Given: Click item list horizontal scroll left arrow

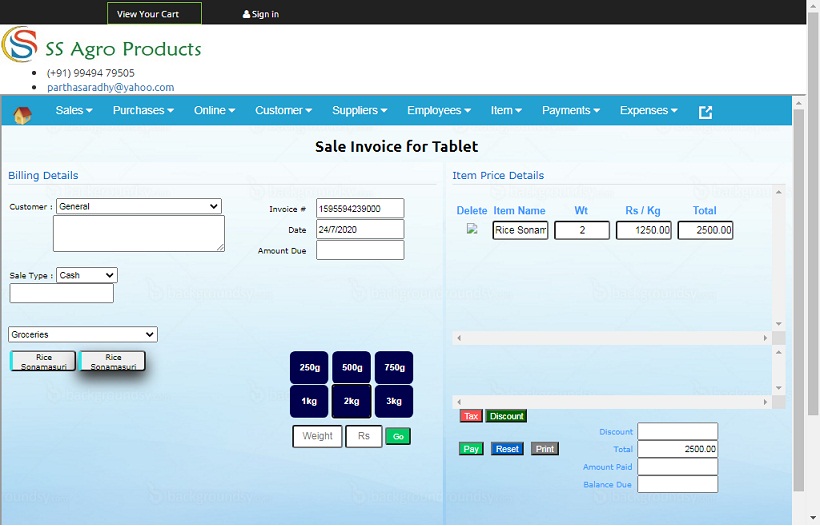Looking at the screenshot, I should 459,338.
